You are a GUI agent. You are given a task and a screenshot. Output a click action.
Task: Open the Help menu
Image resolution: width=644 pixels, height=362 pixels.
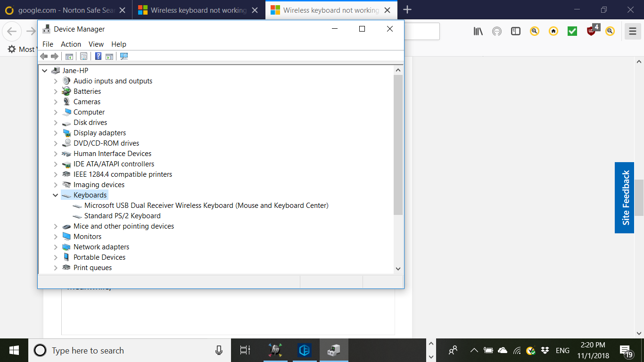tap(119, 44)
